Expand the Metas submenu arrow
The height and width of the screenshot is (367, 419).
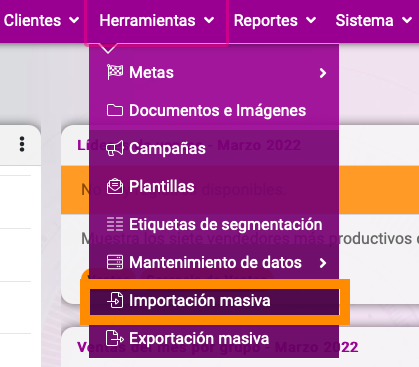(x=323, y=73)
